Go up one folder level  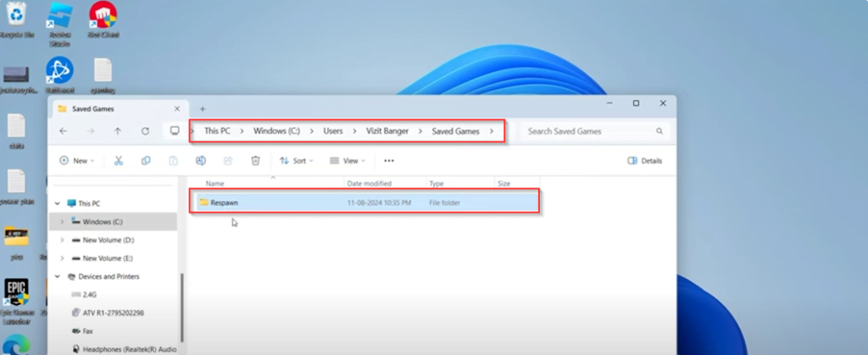tap(118, 131)
